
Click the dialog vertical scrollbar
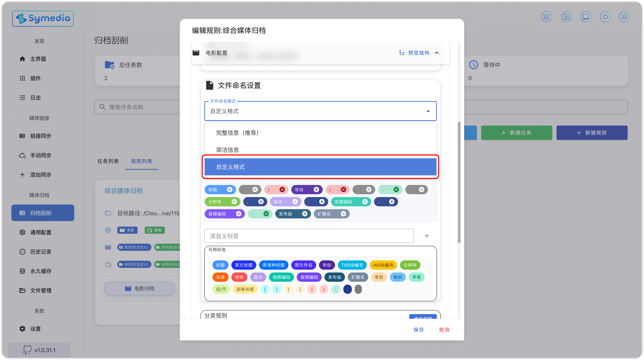tap(459, 182)
